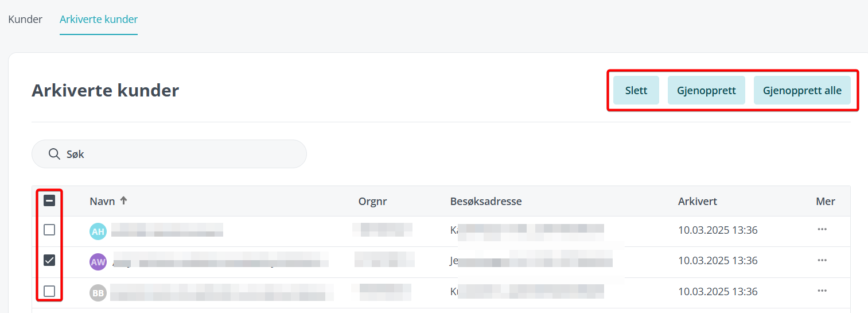Check the checkbox for AH row

click(49, 230)
